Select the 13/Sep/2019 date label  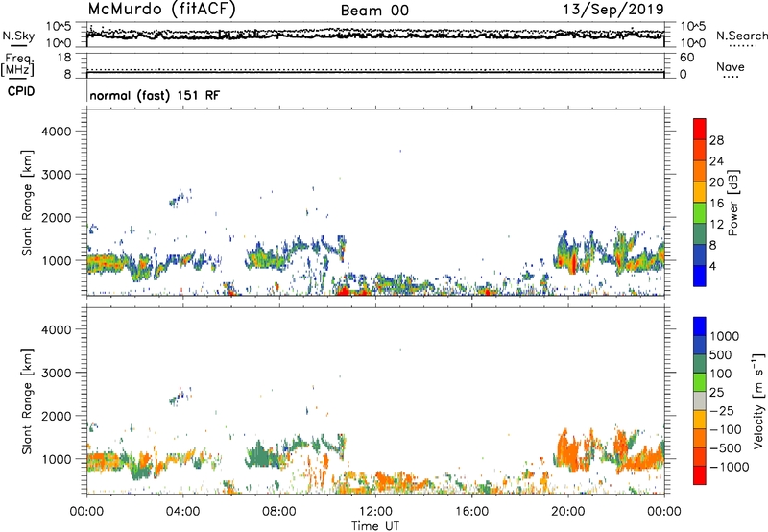point(613,9)
